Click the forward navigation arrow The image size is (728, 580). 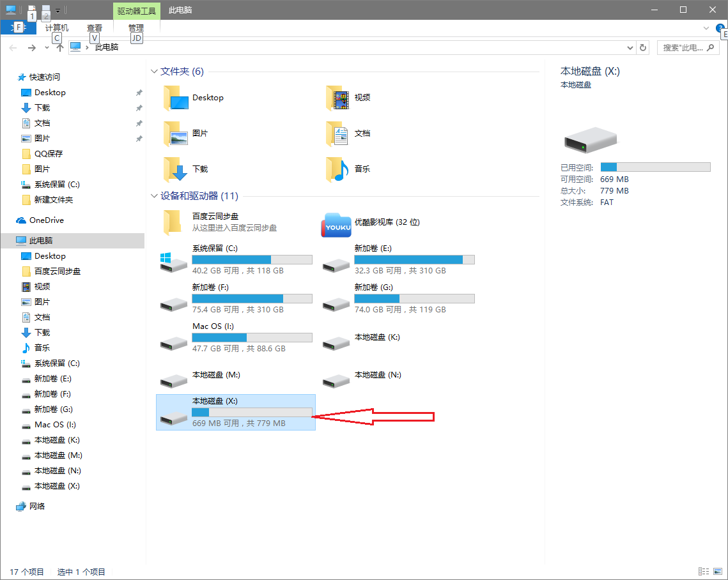(x=31, y=47)
